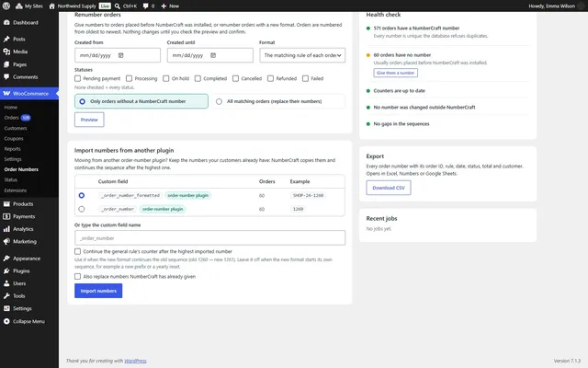Click the Collapse Menu arrow icon
Image resolution: width=588 pixels, height=368 pixels.
tap(6, 321)
